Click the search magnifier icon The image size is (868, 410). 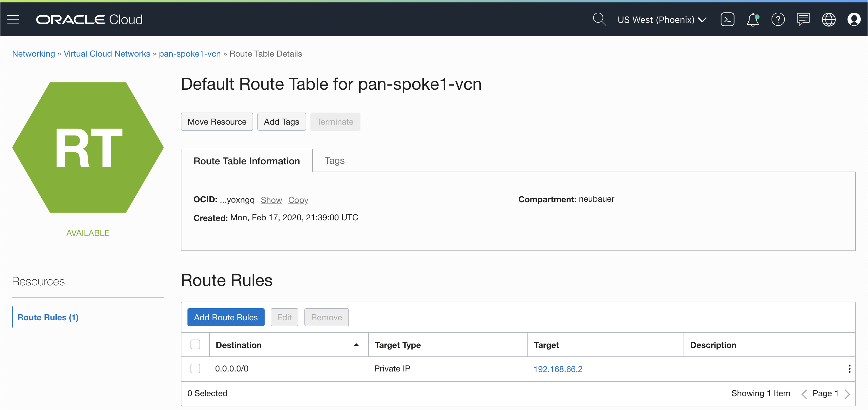pos(599,20)
